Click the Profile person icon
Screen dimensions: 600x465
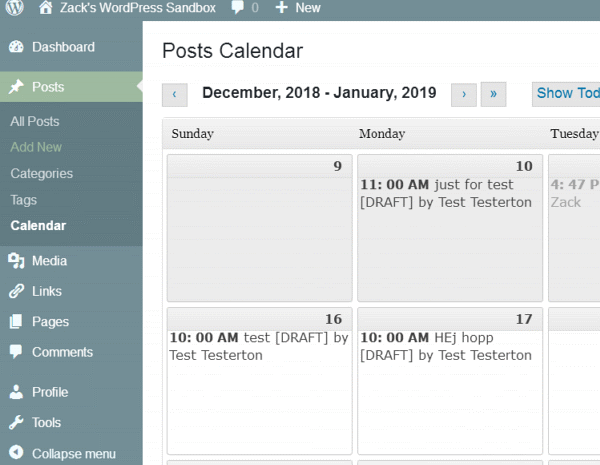pyautogui.click(x=16, y=392)
